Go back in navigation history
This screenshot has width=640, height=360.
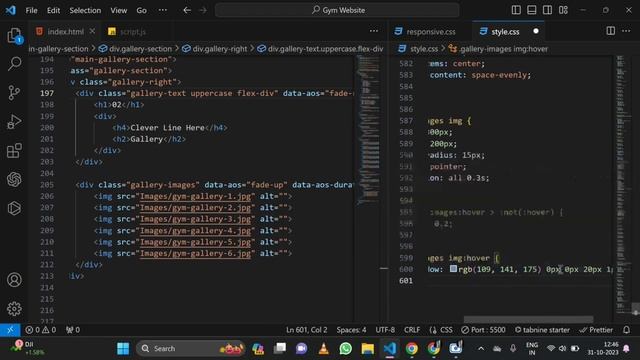pos(187,10)
